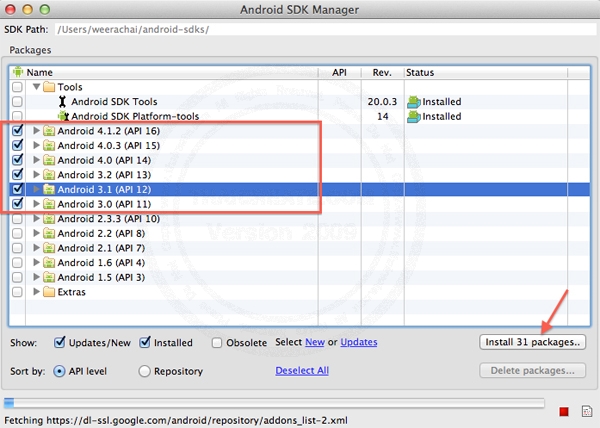Select the Android 1.5 (API 3) row text
The image size is (600, 428).
tap(101, 277)
